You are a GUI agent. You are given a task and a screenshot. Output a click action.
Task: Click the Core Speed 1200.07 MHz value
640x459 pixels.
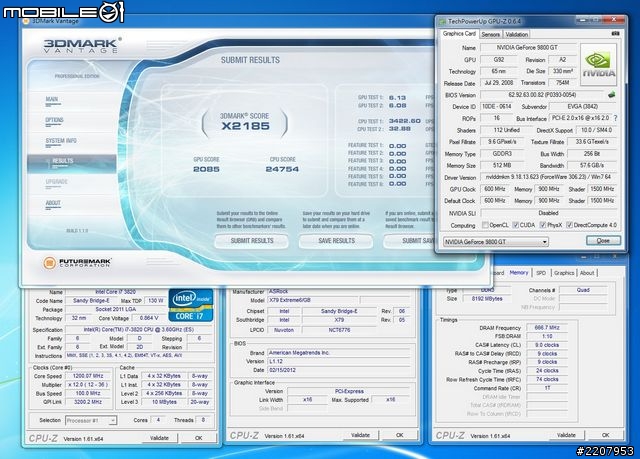88,376
